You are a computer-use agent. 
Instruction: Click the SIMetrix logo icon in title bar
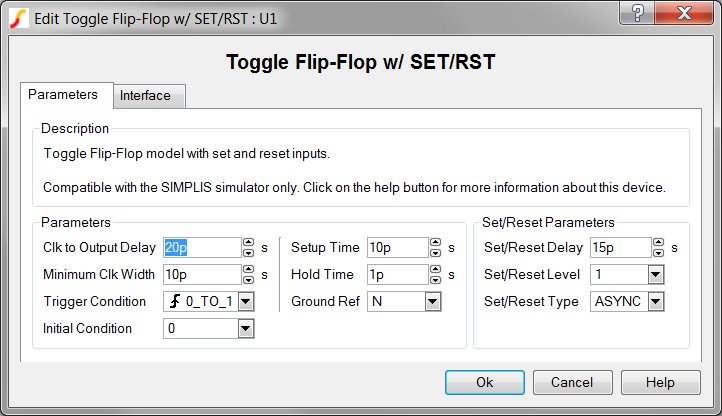18,18
